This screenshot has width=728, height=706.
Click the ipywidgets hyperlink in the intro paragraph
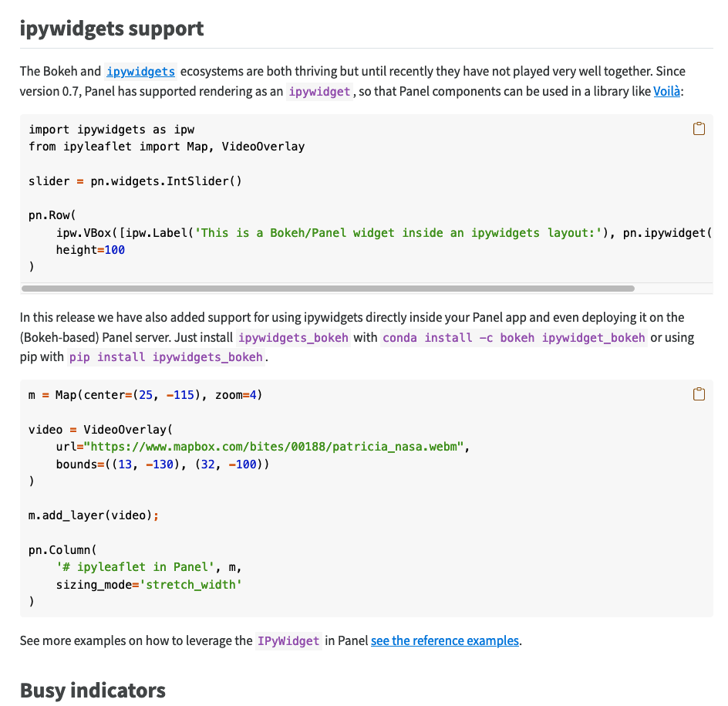coord(140,71)
